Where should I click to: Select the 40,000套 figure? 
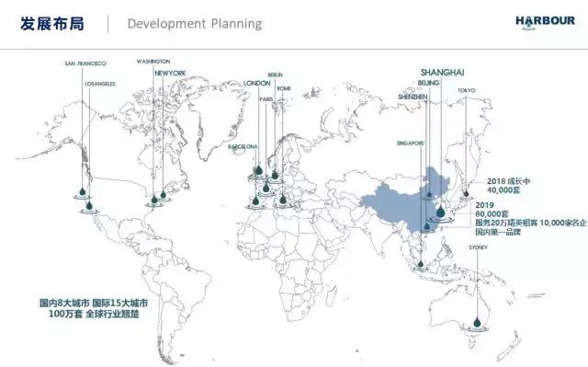[x=503, y=190]
